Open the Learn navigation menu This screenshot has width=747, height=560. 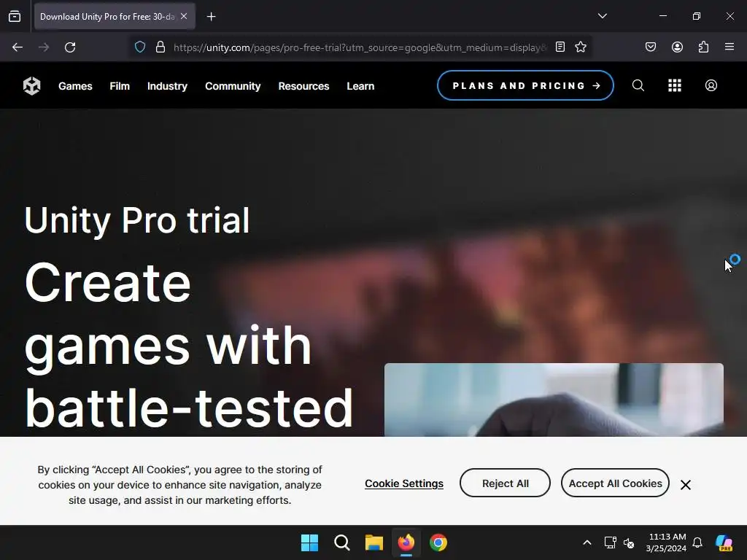(x=360, y=86)
